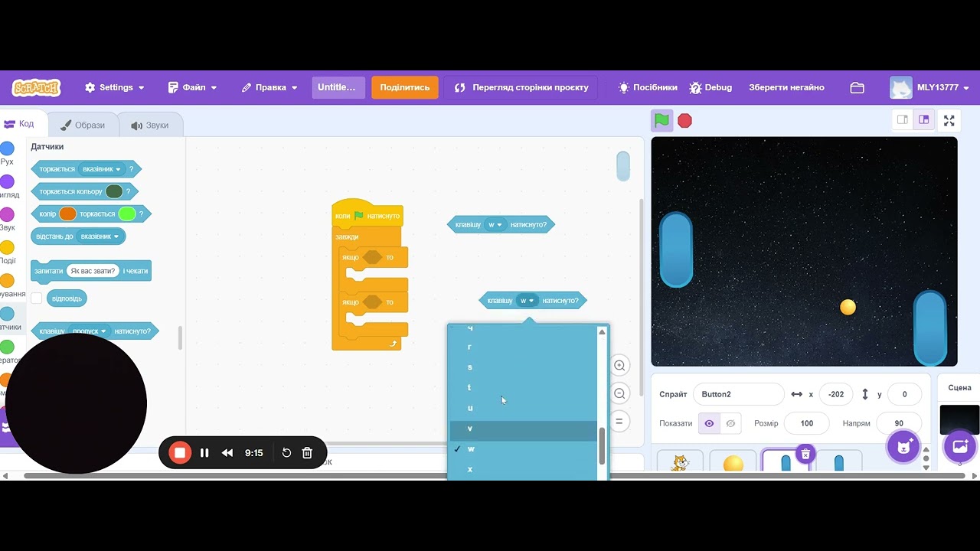980x551 pixels.
Task: Open the Settings menu
Action: [115, 87]
